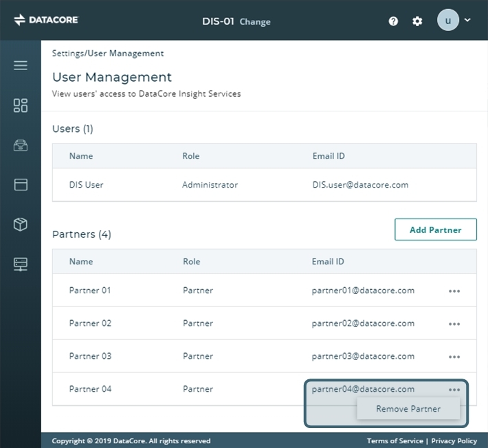
Task: Open the dashboard grid icon in sidebar
Action: [x=21, y=105]
